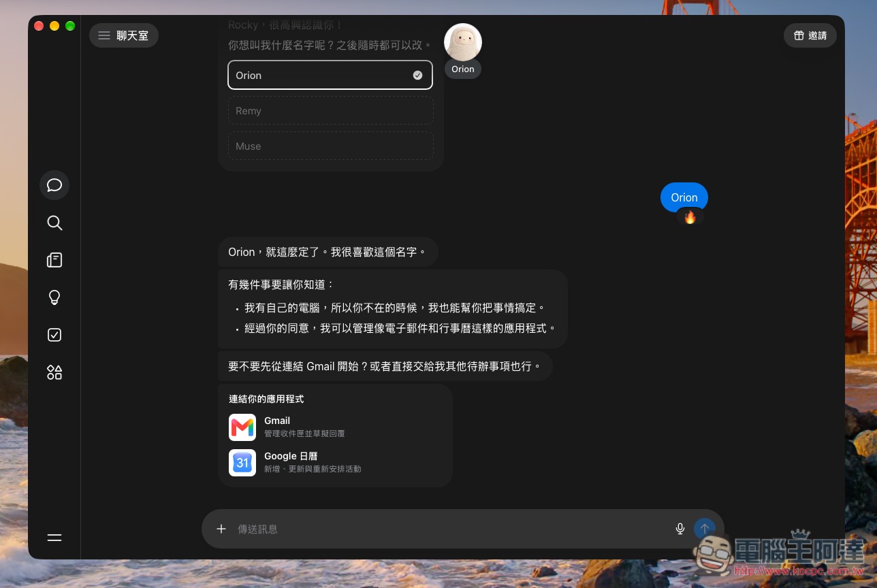Click the Google 日曆 calendar icon
The width and height of the screenshot is (877, 588).
242,463
